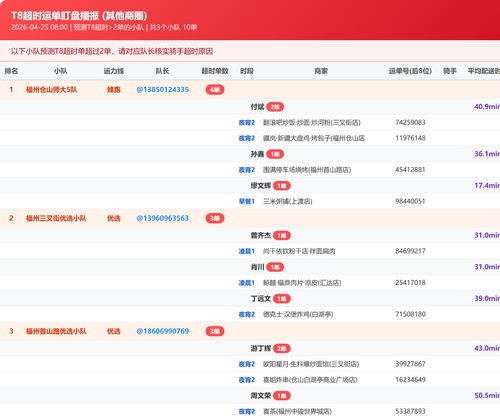Click team leader link @13960963563
500x416 pixels.
pos(163,218)
